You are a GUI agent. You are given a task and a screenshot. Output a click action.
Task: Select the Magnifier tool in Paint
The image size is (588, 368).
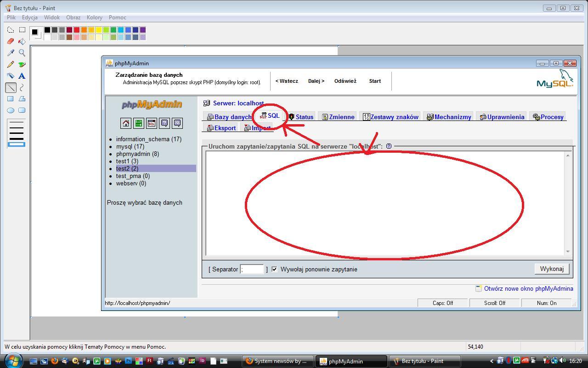click(22, 53)
